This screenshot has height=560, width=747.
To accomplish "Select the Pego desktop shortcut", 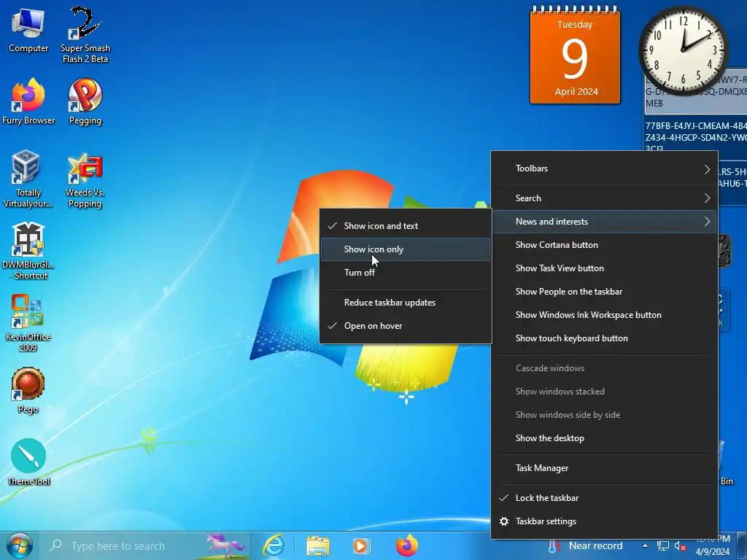I will [x=28, y=391].
